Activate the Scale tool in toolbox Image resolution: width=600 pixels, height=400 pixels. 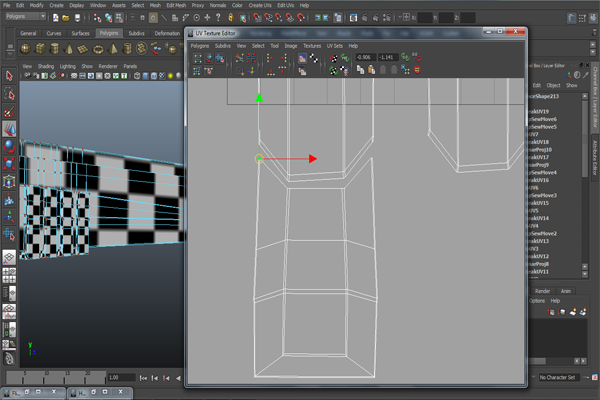coord(9,164)
